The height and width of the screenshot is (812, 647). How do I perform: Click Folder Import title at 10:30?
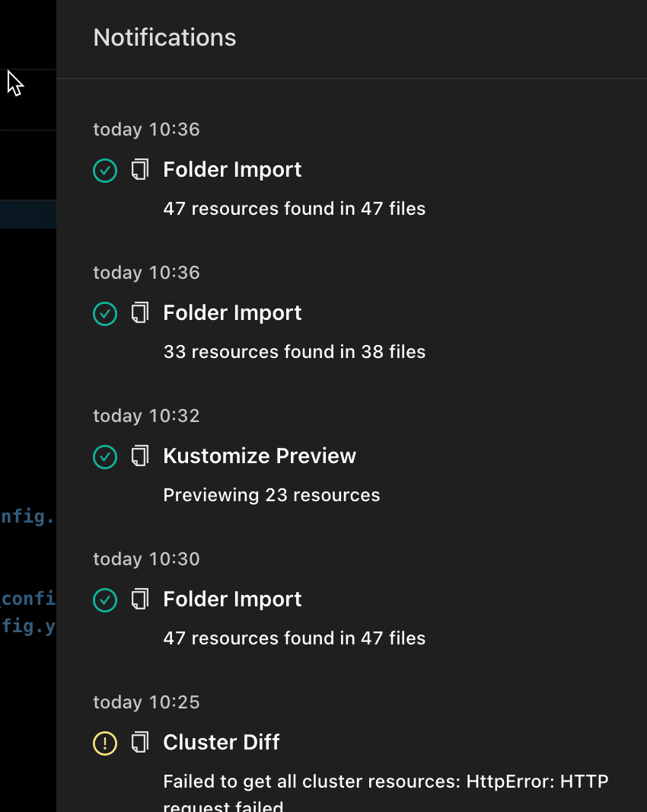pos(232,599)
